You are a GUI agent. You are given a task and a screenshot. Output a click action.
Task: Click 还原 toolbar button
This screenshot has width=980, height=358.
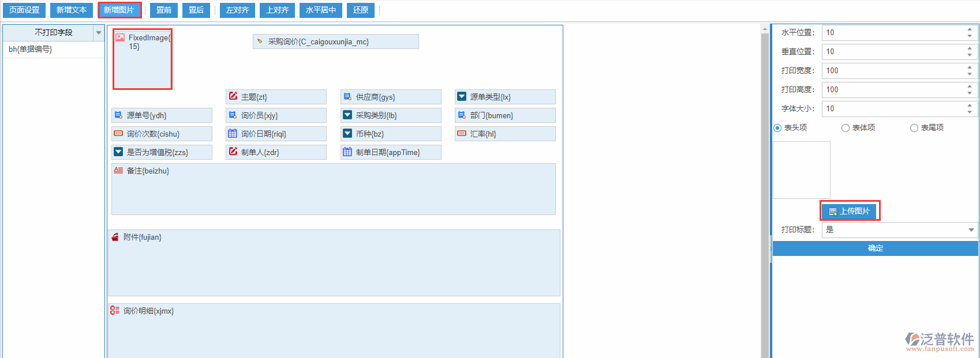360,10
